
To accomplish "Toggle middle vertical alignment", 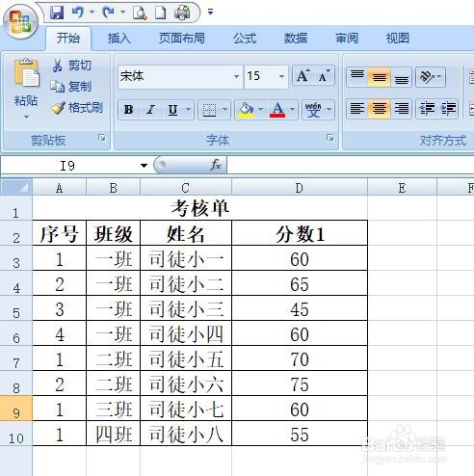I will click(380, 77).
